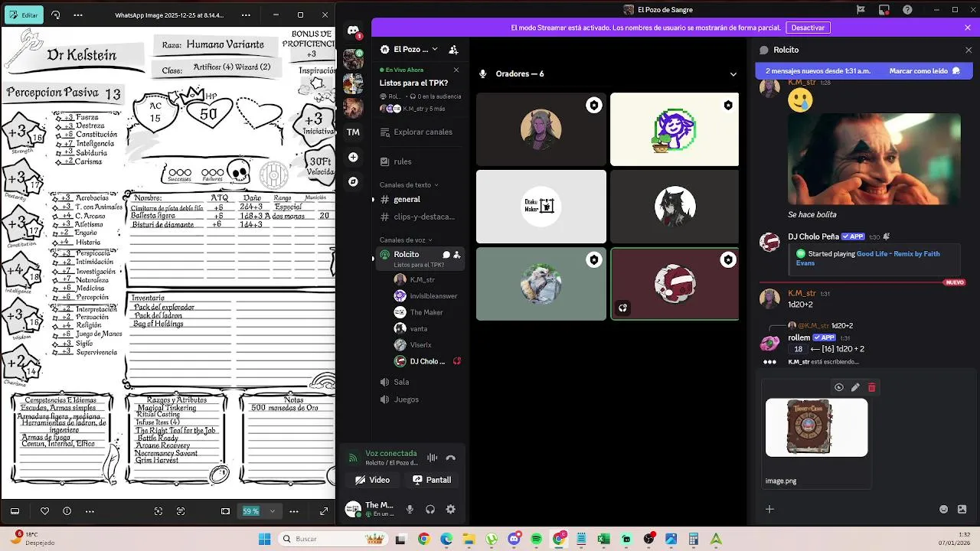The image size is (980, 551).
Task: Click Editar in Photos window
Action: click(22, 15)
